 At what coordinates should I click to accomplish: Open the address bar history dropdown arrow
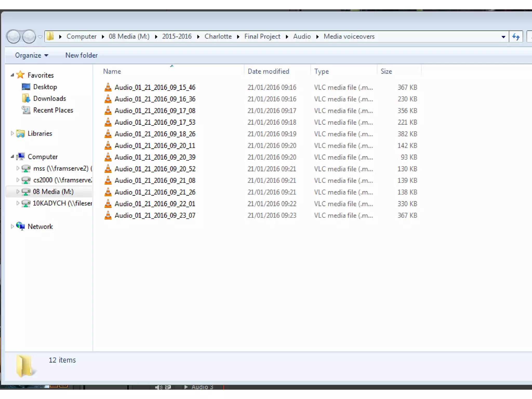point(503,37)
